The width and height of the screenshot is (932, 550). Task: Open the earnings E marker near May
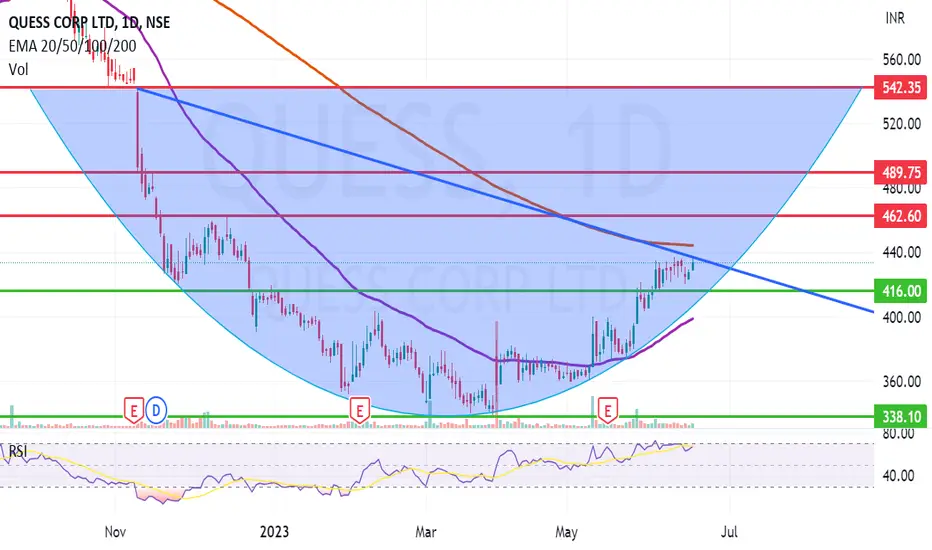(x=607, y=411)
